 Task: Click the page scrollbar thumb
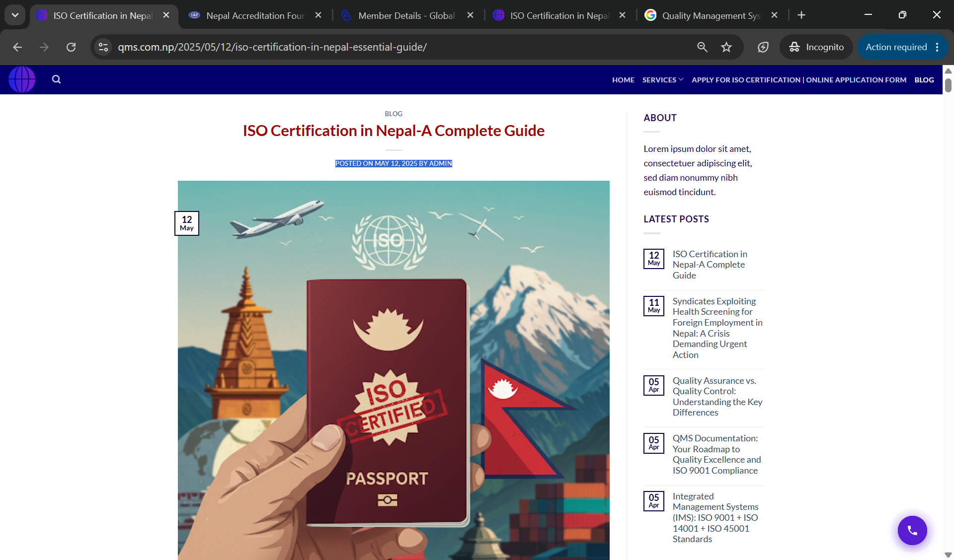pos(948,85)
